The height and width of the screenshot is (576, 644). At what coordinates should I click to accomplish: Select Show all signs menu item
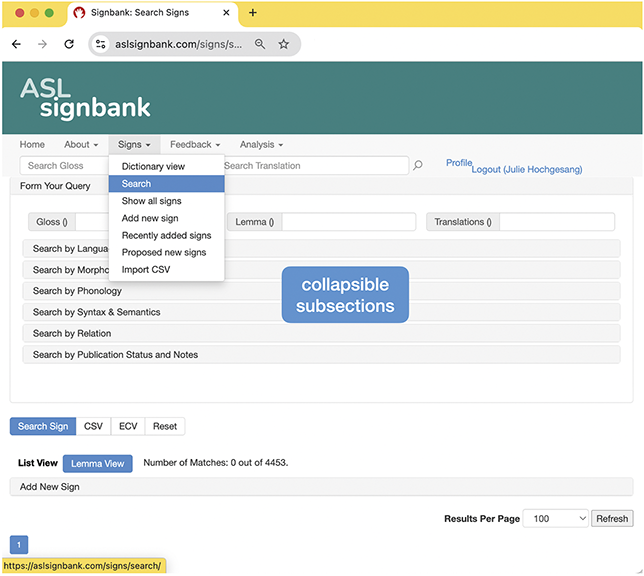tap(167, 201)
